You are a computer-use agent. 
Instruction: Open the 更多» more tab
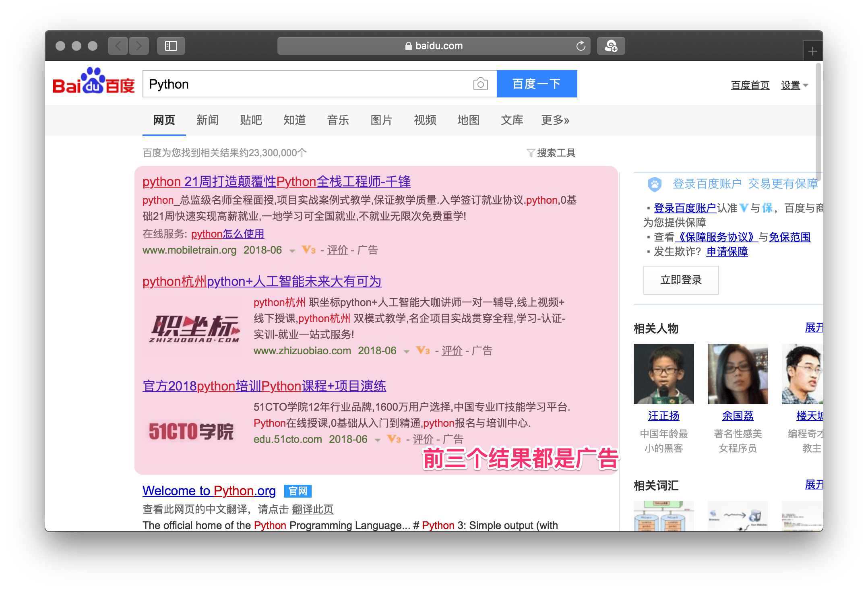tap(555, 120)
